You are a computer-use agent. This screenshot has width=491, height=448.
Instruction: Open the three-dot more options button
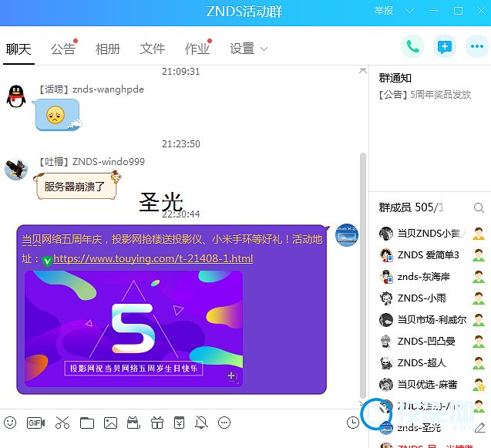(477, 47)
